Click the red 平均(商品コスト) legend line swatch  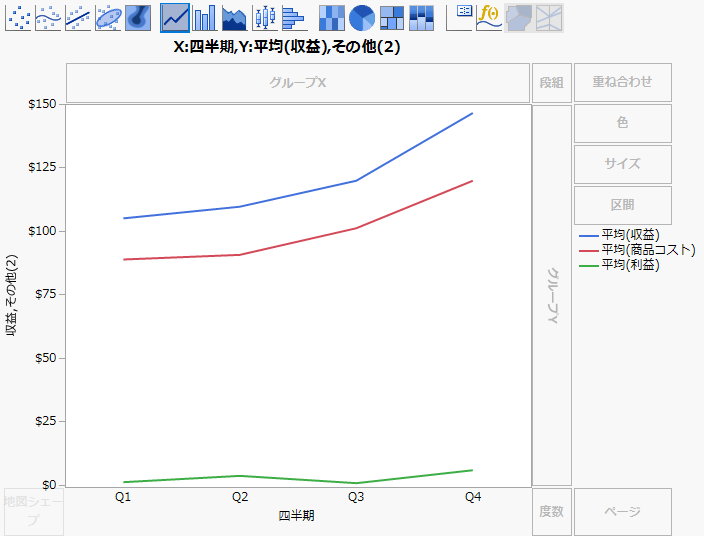pos(589,250)
